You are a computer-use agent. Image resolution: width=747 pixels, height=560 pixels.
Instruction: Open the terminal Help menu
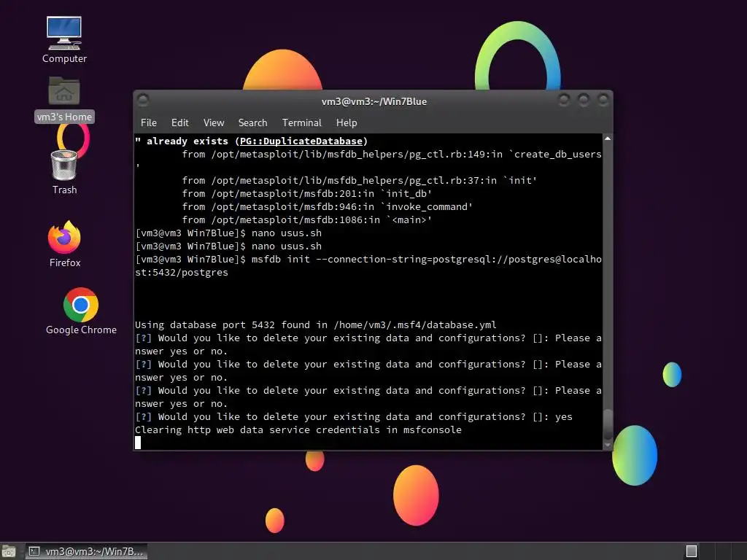(347, 122)
